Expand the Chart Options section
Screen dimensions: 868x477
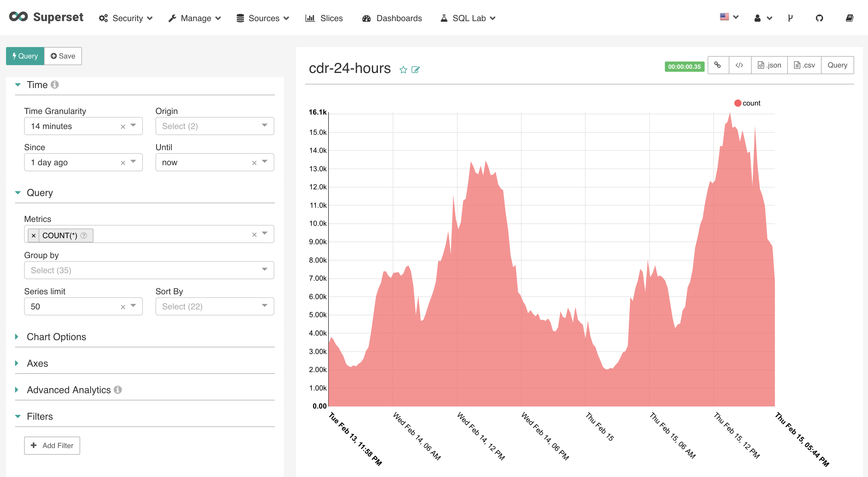point(56,337)
